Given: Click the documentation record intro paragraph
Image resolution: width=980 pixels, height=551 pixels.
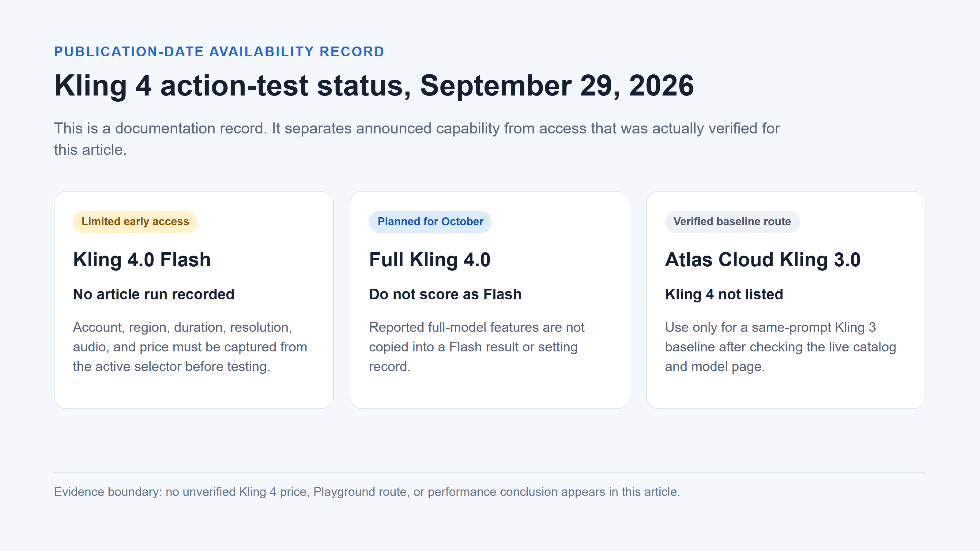Looking at the screenshot, I should tap(417, 139).
